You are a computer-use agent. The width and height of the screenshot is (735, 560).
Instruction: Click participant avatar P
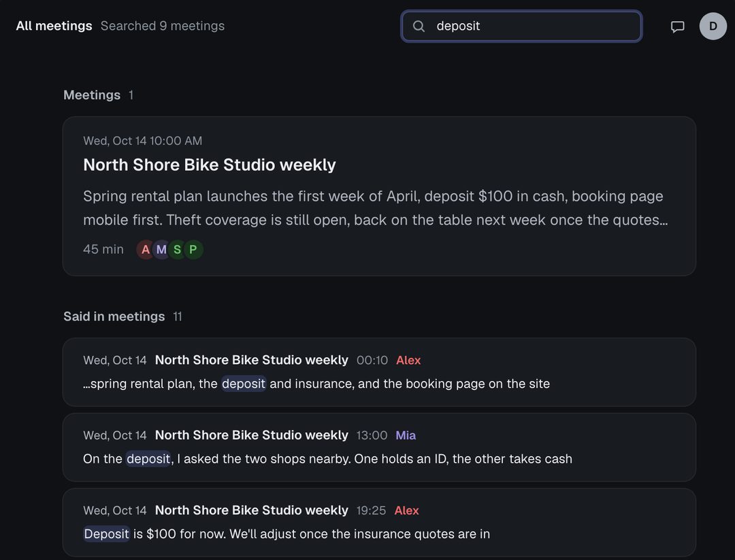[x=193, y=249]
